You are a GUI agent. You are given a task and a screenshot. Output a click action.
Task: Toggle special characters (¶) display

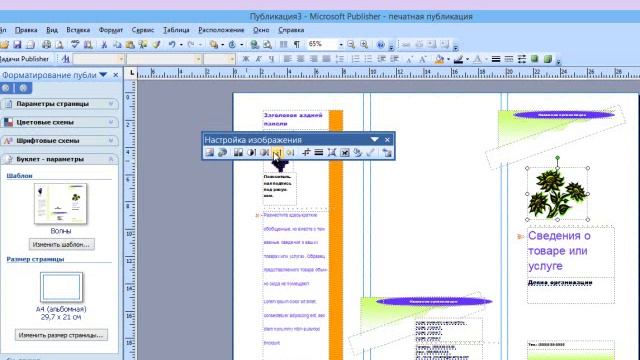tap(297, 44)
